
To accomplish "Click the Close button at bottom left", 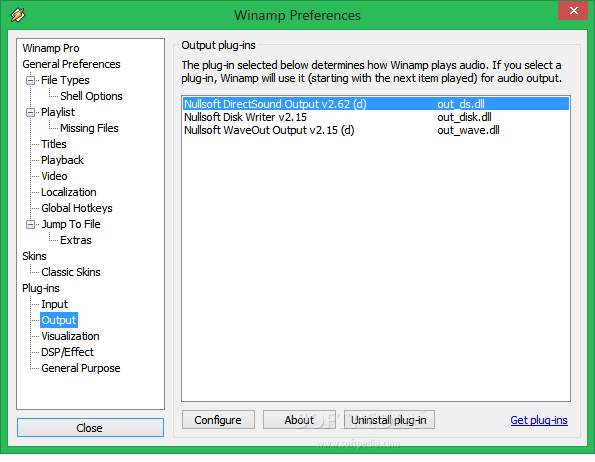I will click(x=90, y=428).
